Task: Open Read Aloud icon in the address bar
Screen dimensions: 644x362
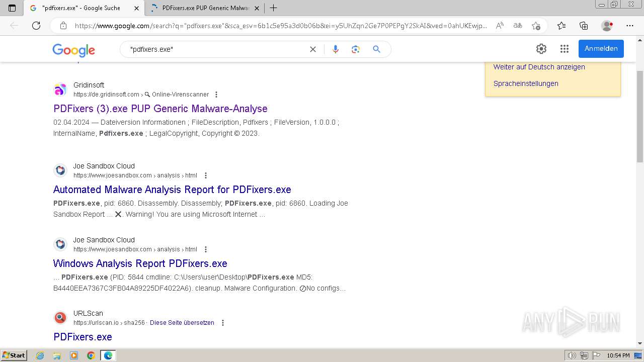Action: point(500,26)
